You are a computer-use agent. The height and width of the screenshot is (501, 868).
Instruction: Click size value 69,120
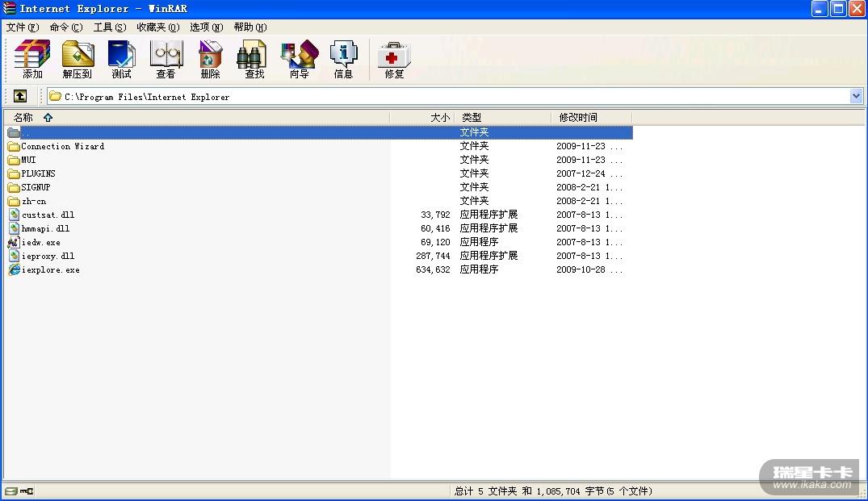click(435, 242)
